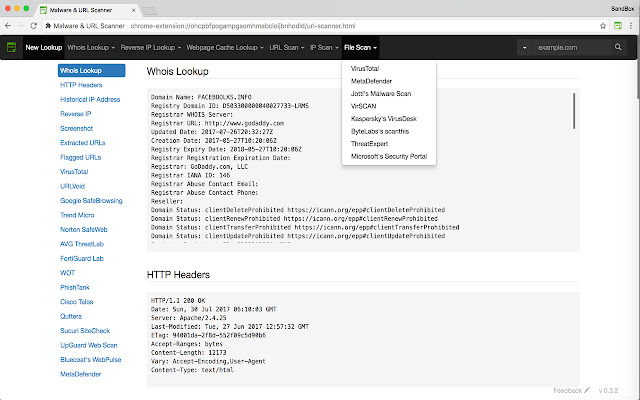640x400 pixels.
Task: Open Bluecoat's WebPulse sidebar link
Action: [x=91, y=360]
